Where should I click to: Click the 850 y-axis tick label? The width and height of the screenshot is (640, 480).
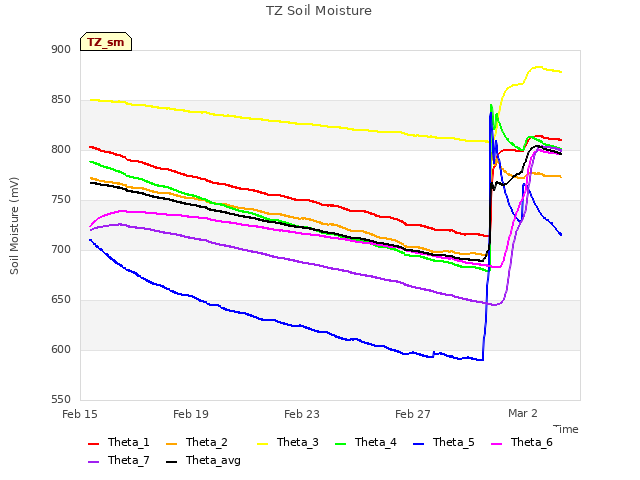(x=61, y=100)
